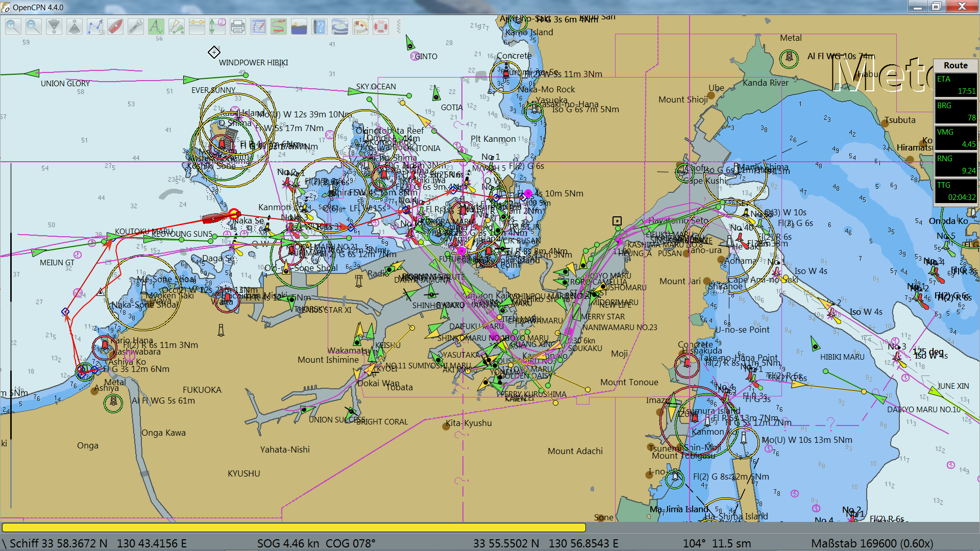The height and width of the screenshot is (551, 980).
Task: Click the SOG COG status field
Action: click(x=316, y=543)
